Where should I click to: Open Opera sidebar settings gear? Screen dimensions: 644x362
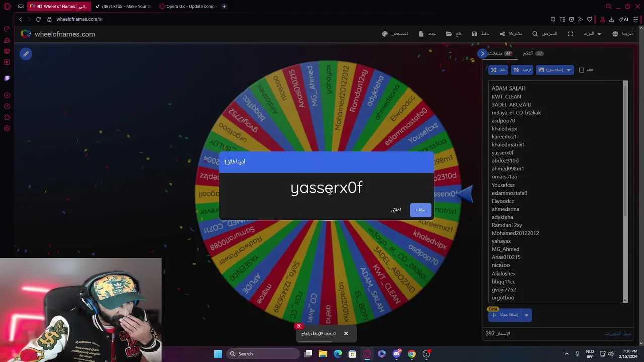7,128
